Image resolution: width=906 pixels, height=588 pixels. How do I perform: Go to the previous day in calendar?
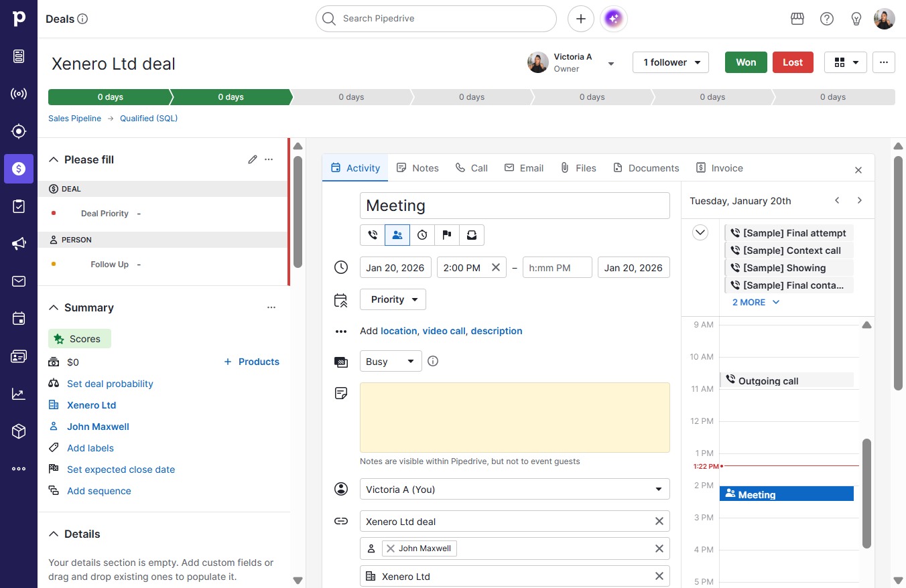tap(837, 200)
